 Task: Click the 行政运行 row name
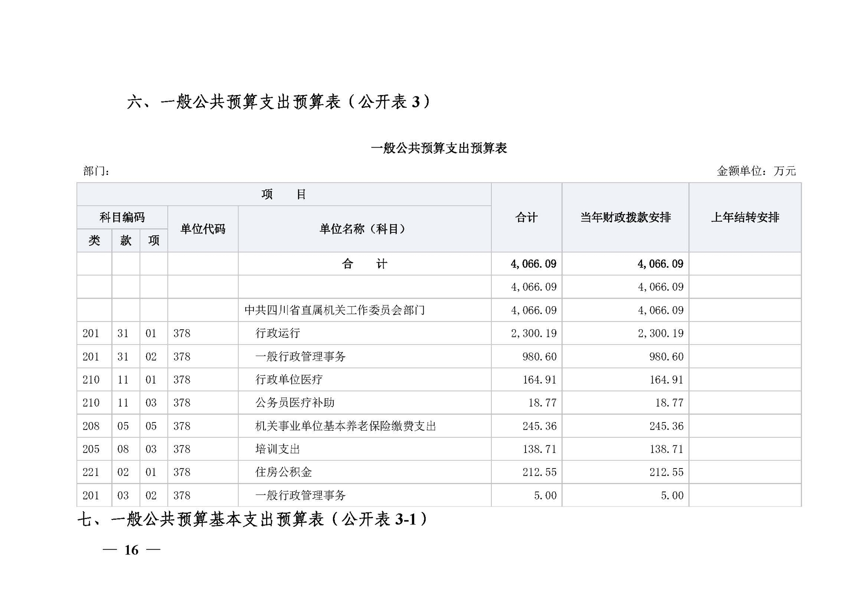[x=278, y=333]
